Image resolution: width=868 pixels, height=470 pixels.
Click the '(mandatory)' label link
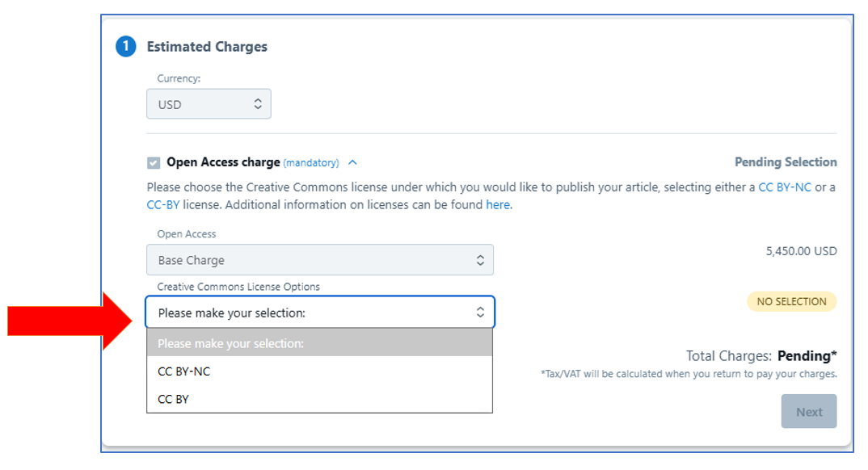pos(311,163)
